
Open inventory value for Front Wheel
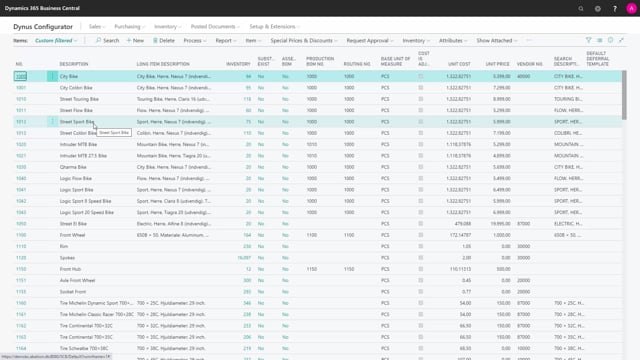click(x=247, y=235)
